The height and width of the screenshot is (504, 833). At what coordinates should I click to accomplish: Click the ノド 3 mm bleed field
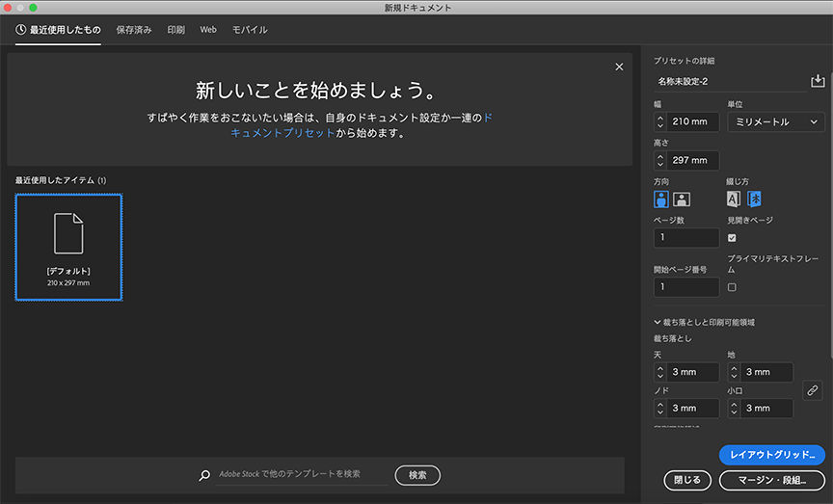pos(693,408)
